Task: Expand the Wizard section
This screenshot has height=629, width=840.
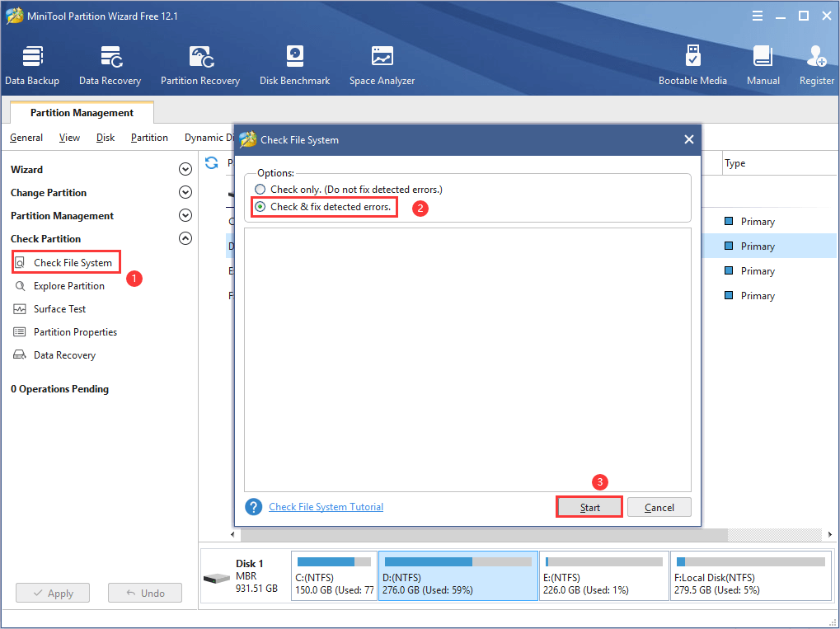Action: point(185,169)
